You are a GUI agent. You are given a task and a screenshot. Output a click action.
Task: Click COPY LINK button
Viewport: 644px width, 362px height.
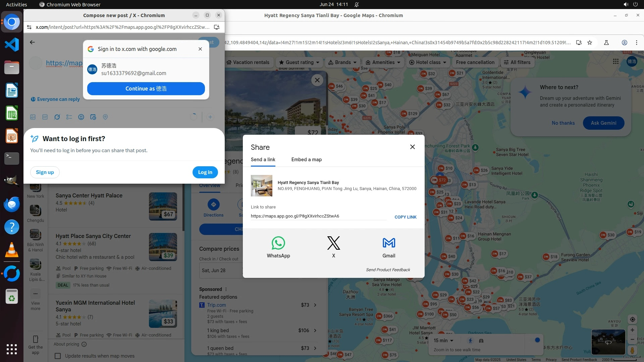(405, 217)
